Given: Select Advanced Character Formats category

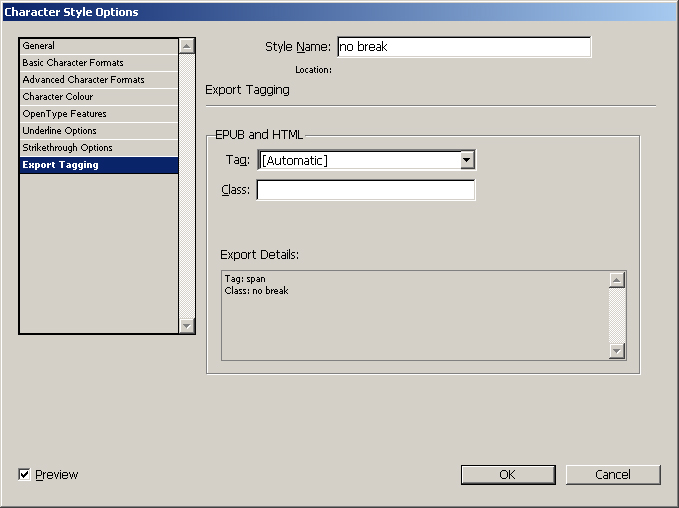Looking at the screenshot, I should (x=99, y=80).
